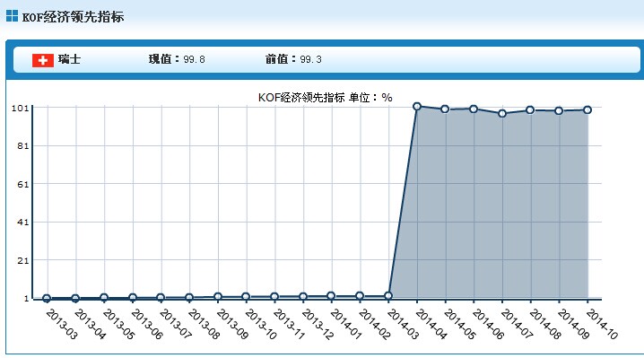Select the 2014-05 data point
Image resolution: width=644 pixels, height=358 pixels.
point(445,109)
